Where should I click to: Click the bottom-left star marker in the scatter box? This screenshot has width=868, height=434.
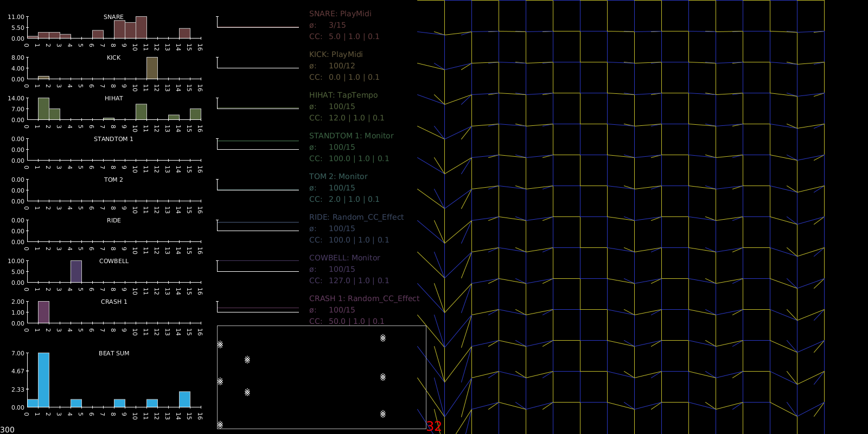pyautogui.click(x=220, y=425)
